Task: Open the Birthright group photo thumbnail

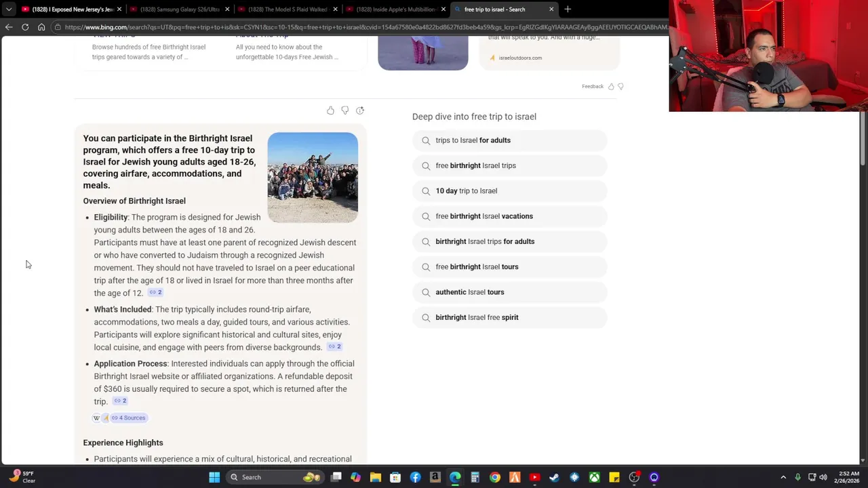Action: pyautogui.click(x=313, y=178)
